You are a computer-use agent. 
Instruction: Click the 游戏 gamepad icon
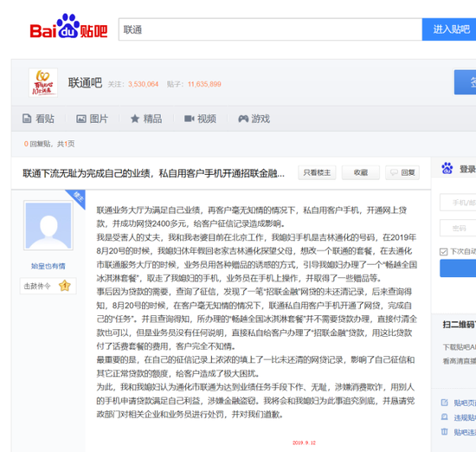click(x=243, y=119)
